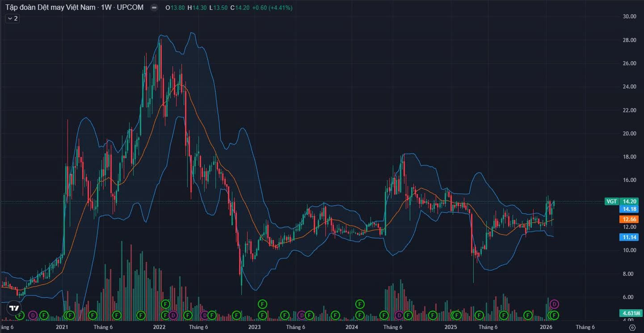The height and width of the screenshot is (333, 644).
Task: Click the high price value H14.30
Action: [197, 8]
